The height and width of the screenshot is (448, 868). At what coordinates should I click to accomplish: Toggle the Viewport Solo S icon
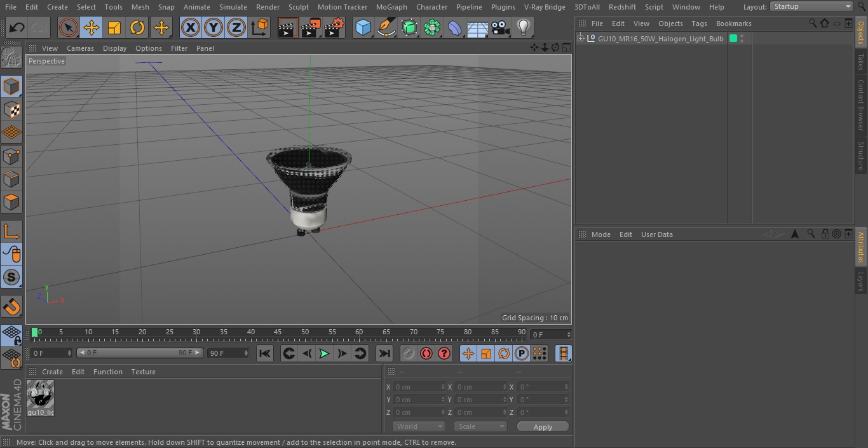(x=11, y=277)
